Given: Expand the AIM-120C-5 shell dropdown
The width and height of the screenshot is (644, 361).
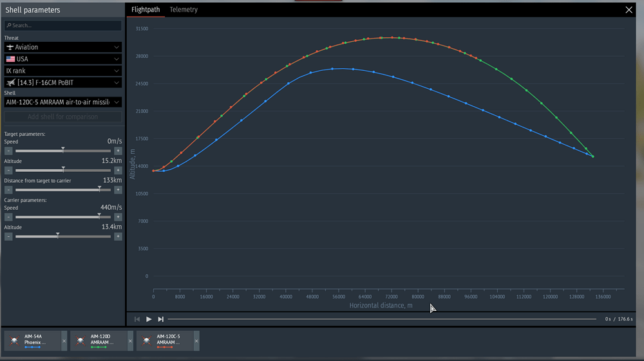Looking at the screenshot, I should click(63, 102).
